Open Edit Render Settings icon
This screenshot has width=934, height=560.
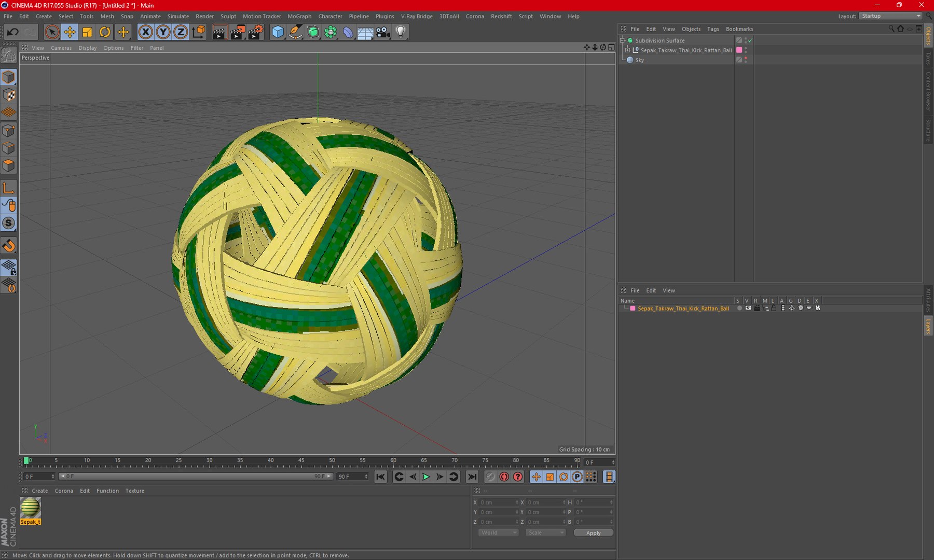tap(255, 32)
